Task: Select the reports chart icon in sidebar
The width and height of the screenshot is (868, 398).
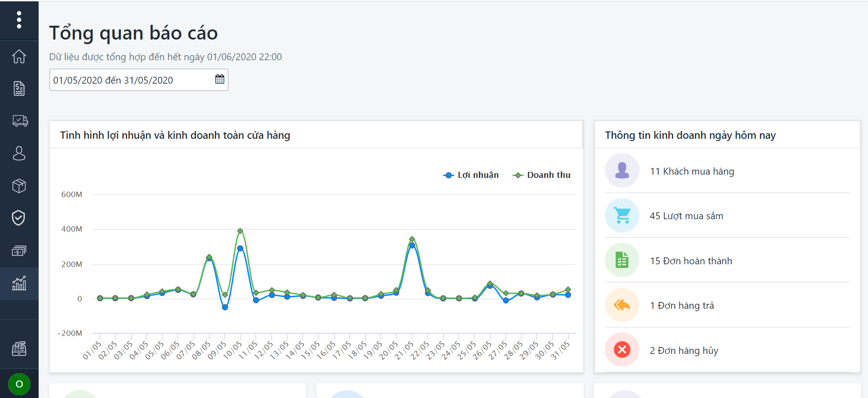Action: [19, 283]
